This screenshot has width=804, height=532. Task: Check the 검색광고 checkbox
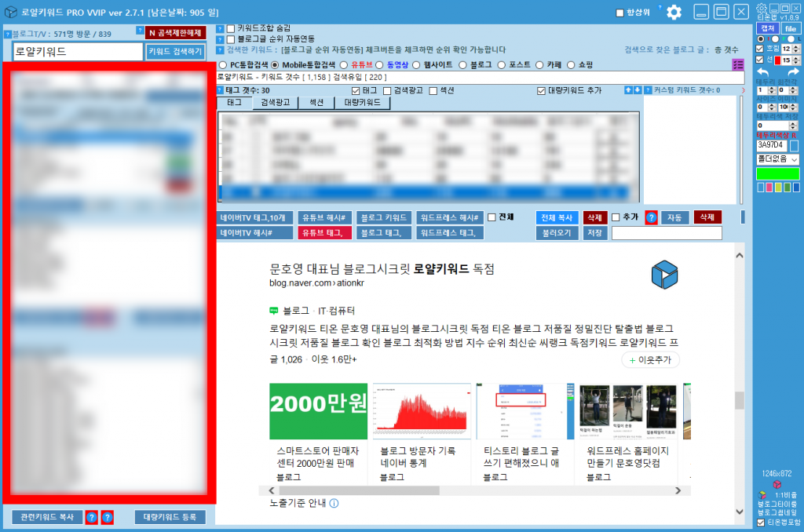[387, 91]
